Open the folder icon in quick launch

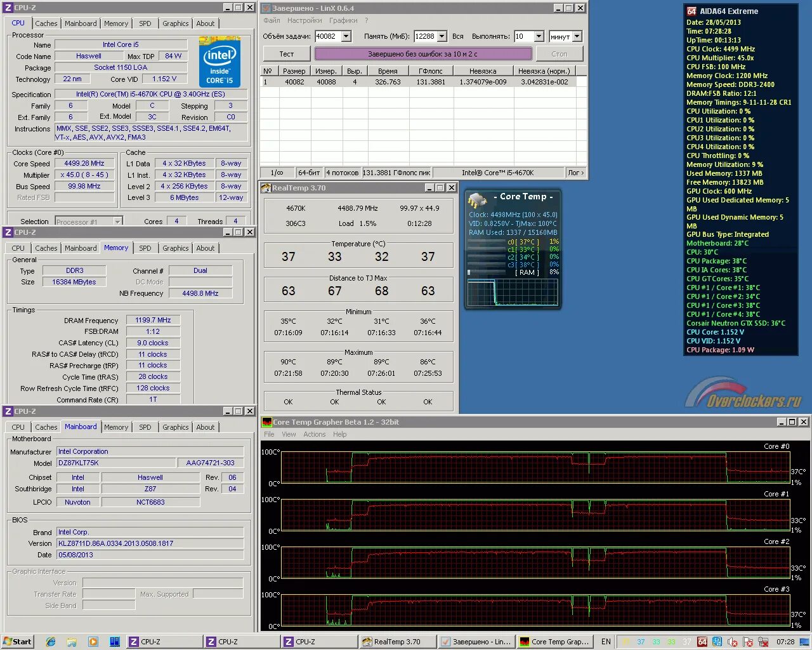coord(72,642)
